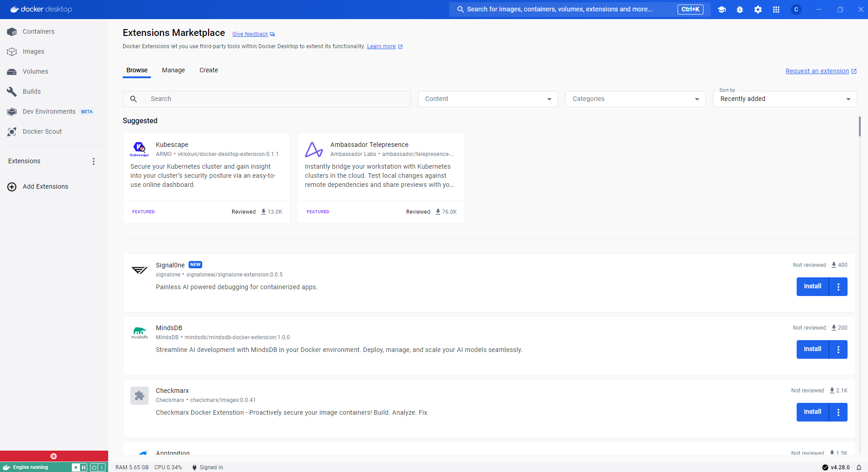The image size is (868, 472).
Task: Switch to the Manage tab
Action: point(174,70)
